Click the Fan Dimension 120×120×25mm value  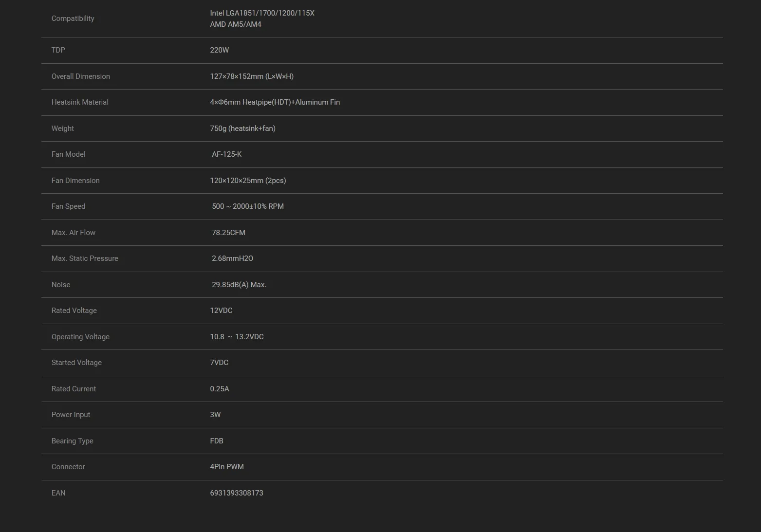click(x=248, y=181)
